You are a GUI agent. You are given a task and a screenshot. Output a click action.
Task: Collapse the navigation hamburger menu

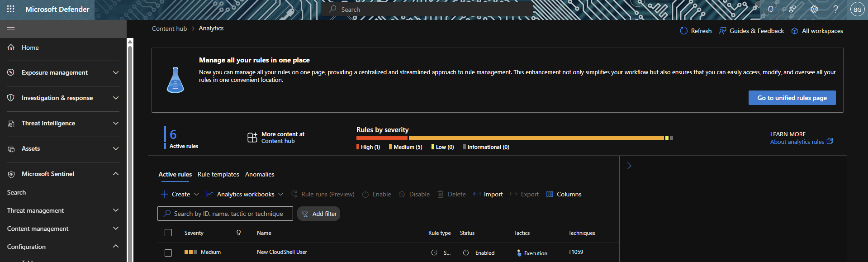[11, 29]
